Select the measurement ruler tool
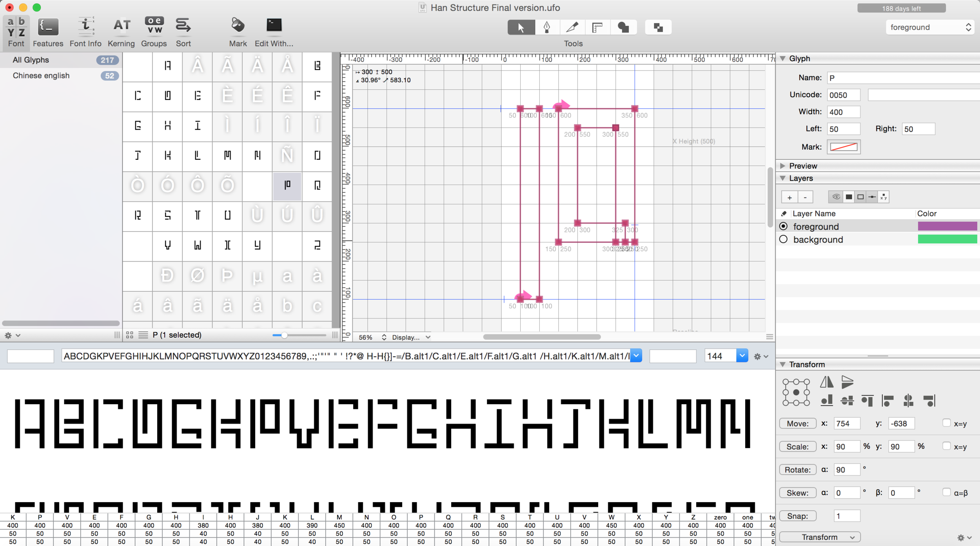Viewport: 980px width, 546px height. 597,27
